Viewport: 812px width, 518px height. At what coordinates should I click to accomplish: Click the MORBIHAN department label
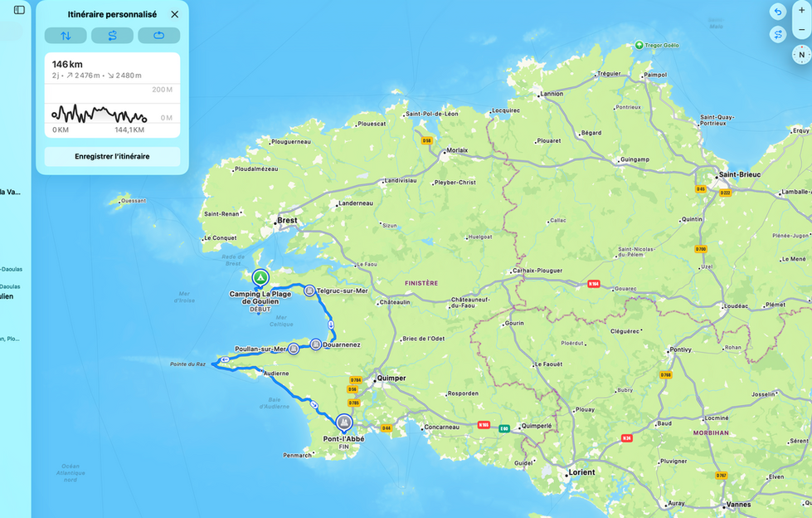tap(711, 433)
